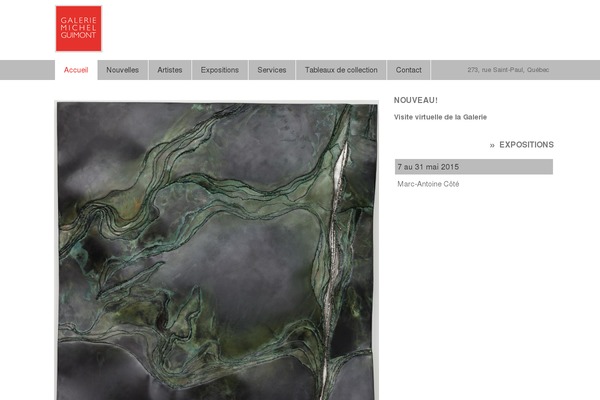Select the Expositions menu item
The height and width of the screenshot is (400, 600).
[220, 70]
